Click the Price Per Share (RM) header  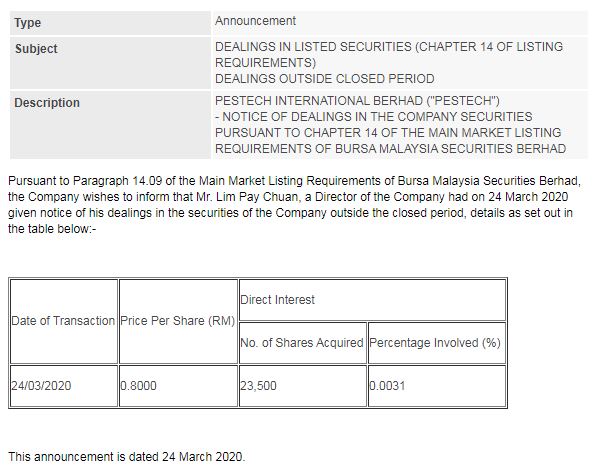pyautogui.click(x=178, y=321)
